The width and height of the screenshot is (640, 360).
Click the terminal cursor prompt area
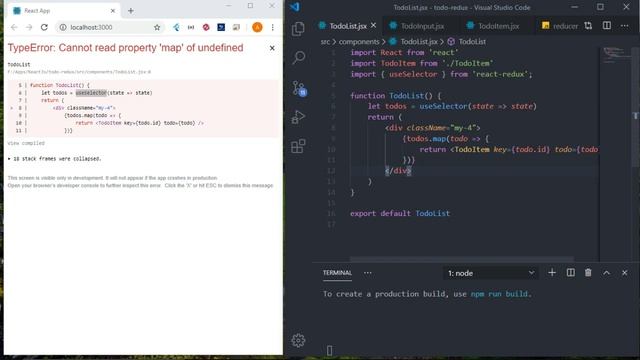pos(329,350)
